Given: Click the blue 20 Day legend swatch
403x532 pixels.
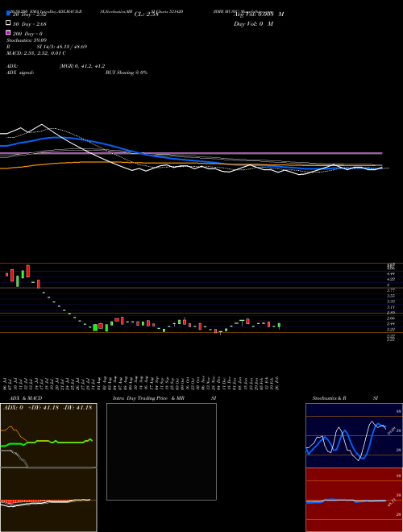Looking at the screenshot, I should coord(9,14).
